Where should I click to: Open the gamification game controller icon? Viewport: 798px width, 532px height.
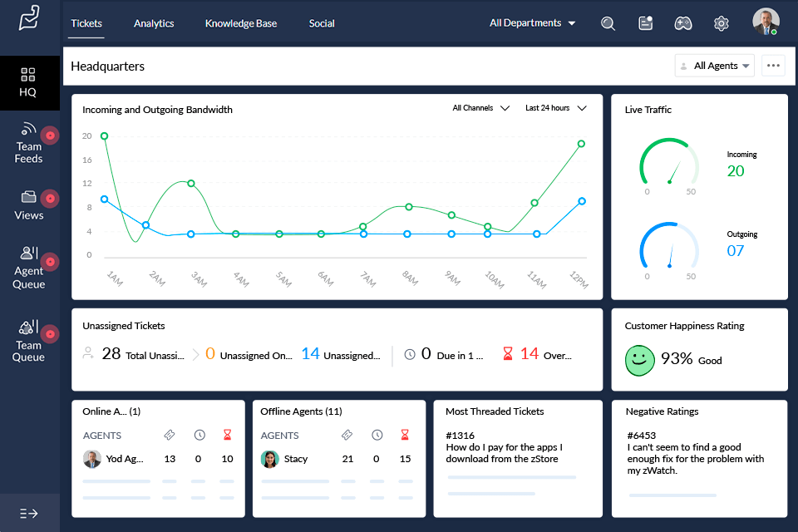tap(683, 23)
